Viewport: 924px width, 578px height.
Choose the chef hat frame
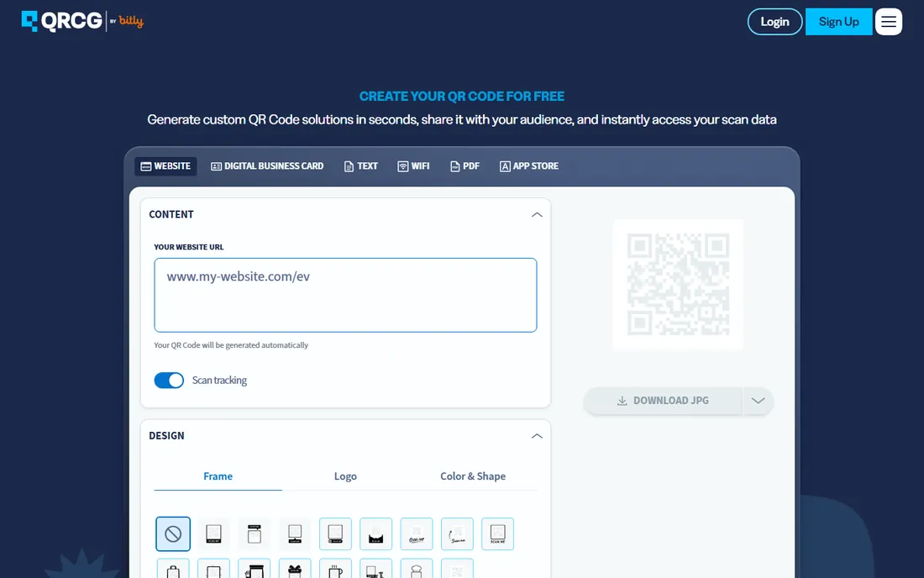417,569
